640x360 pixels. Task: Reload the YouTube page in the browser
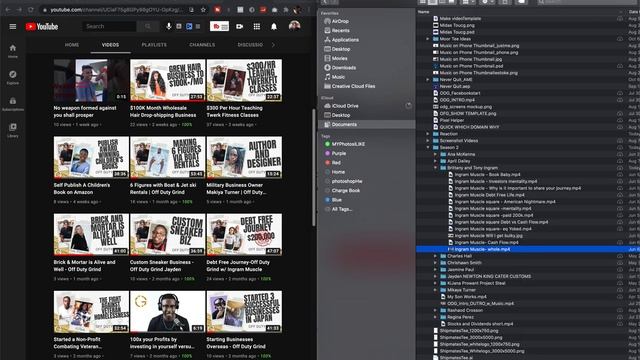[x=31, y=9]
